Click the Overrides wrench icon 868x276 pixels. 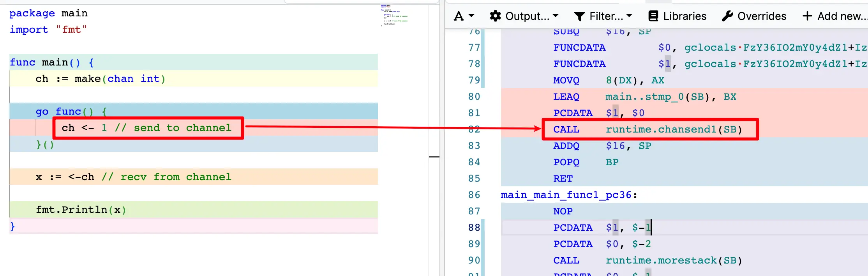(727, 16)
